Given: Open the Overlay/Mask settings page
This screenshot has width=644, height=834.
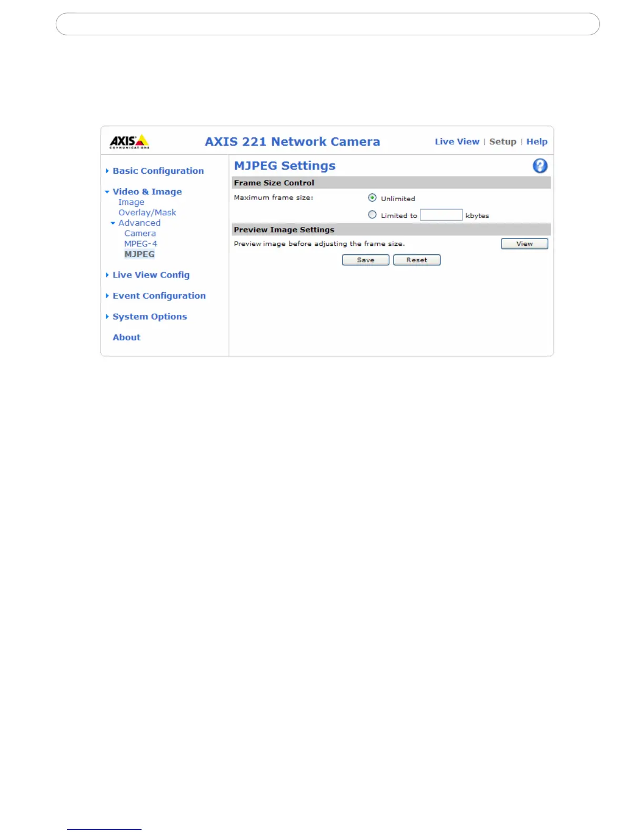Looking at the screenshot, I should click(x=147, y=213).
